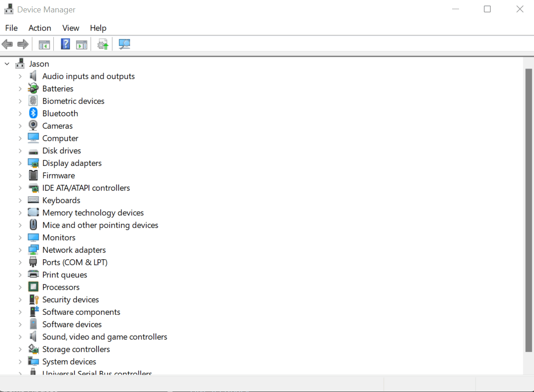
Task: Select the Firmware tree item
Action: [58, 176]
